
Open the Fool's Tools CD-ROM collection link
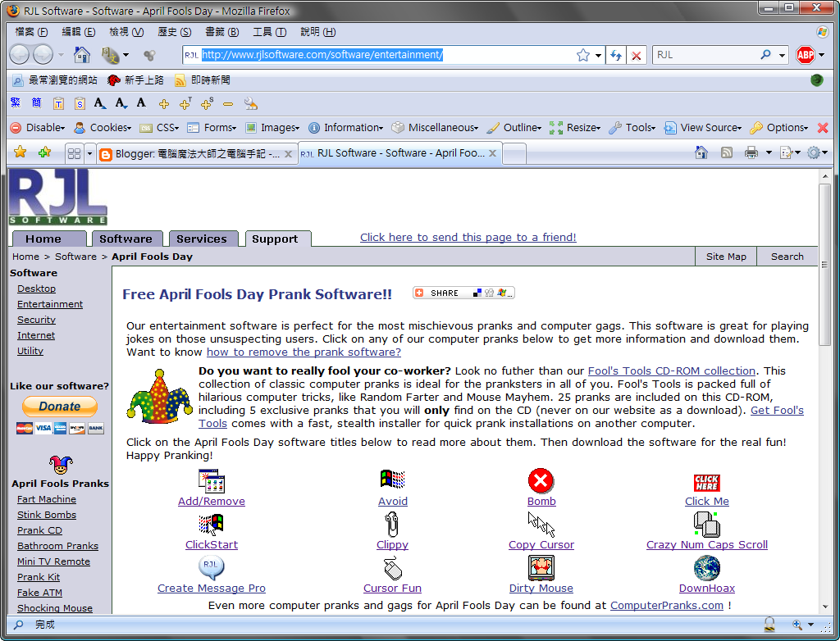coord(672,371)
